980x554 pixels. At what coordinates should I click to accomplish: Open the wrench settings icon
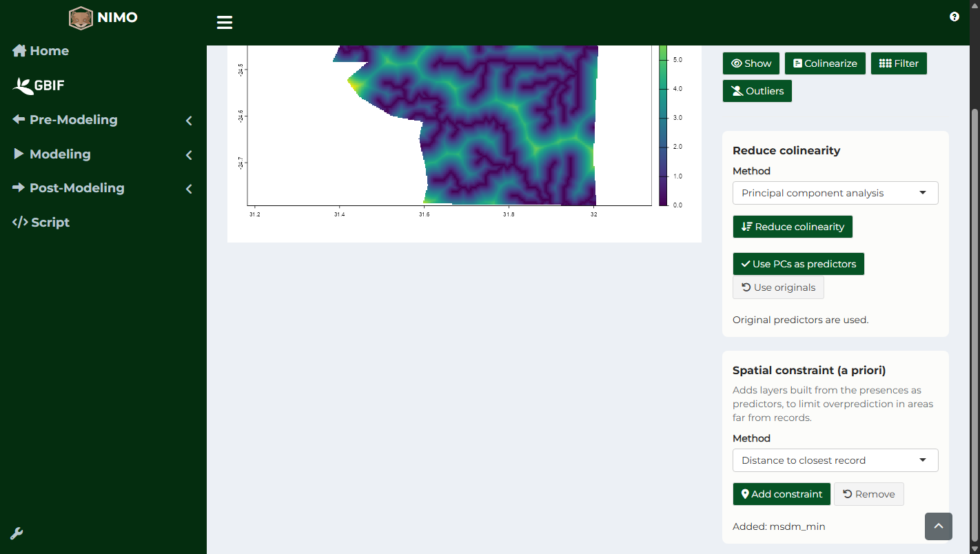click(x=17, y=533)
